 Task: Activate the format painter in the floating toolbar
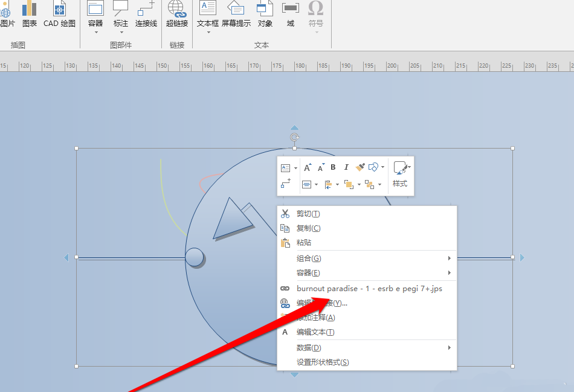[360, 167]
